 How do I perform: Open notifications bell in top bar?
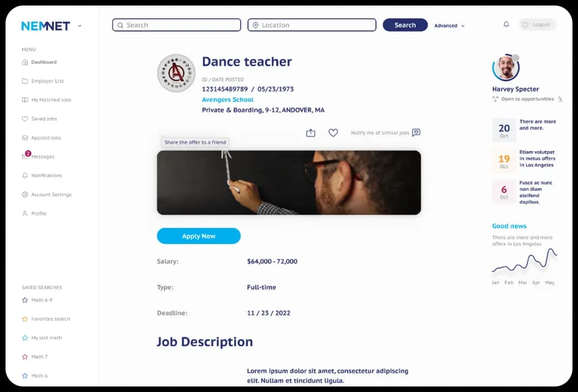click(506, 24)
